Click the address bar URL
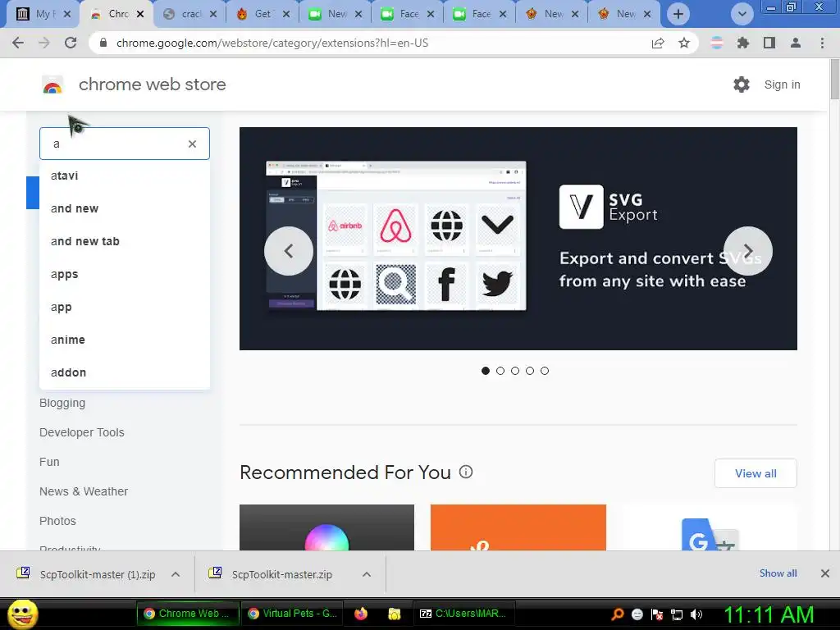Image resolution: width=840 pixels, height=630 pixels. click(x=272, y=43)
